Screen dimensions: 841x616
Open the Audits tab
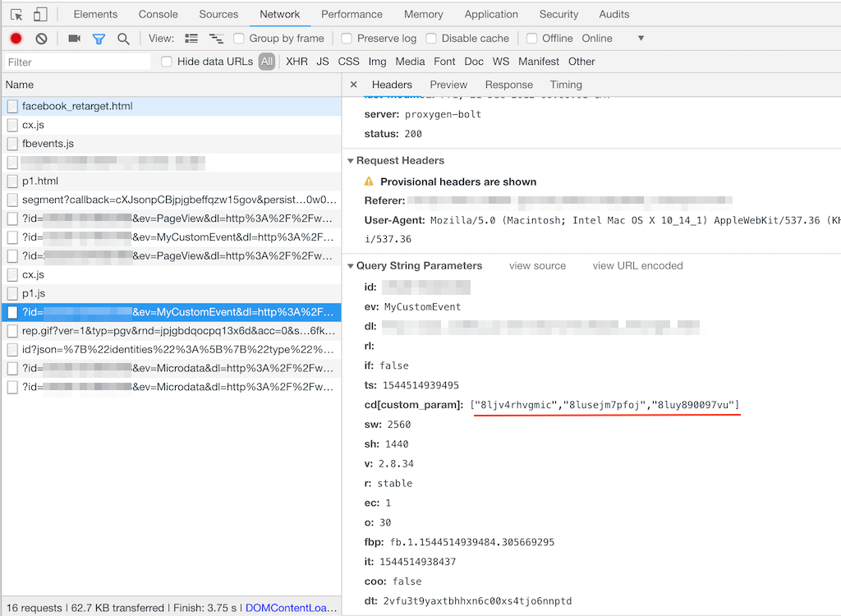click(614, 15)
